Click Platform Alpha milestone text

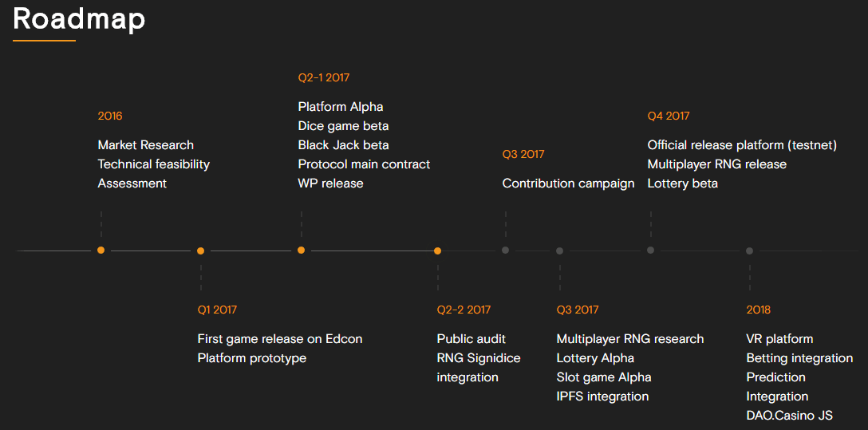click(x=340, y=107)
